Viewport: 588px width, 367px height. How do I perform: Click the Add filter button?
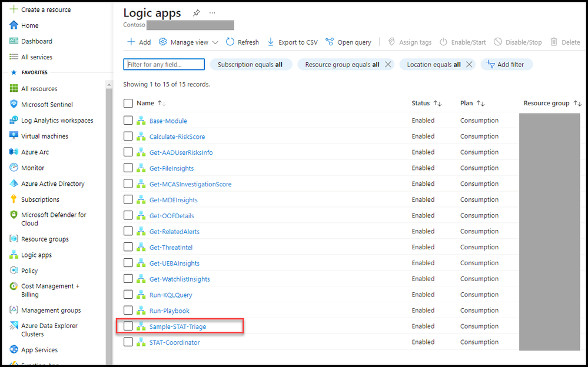[506, 65]
